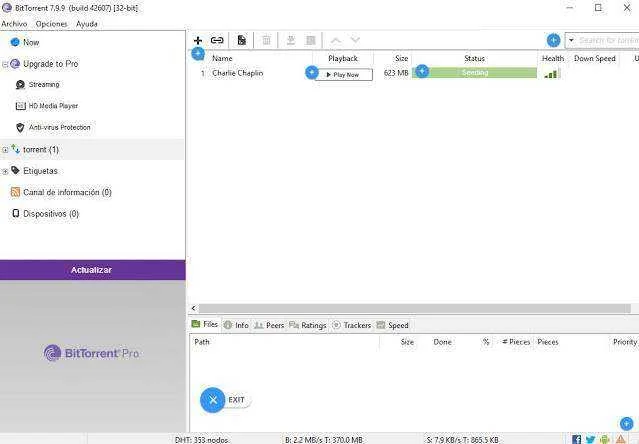639x444 pixels.
Task: Click the Remove torrent trash icon
Action: click(266, 40)
